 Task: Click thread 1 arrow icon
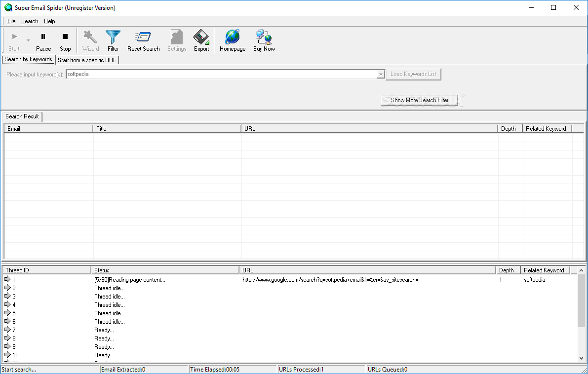(x=7, y=279)
